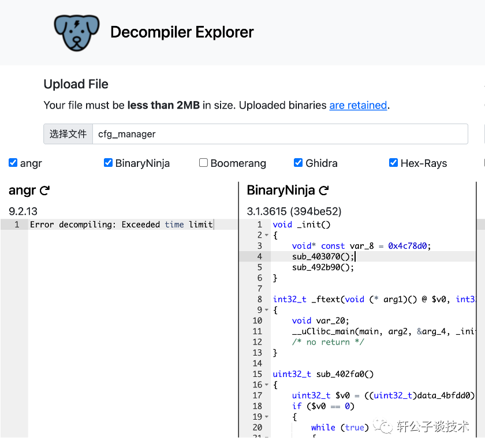Click 'uint32_t sub_402fa0()' on line 15

tap(323, 374)
